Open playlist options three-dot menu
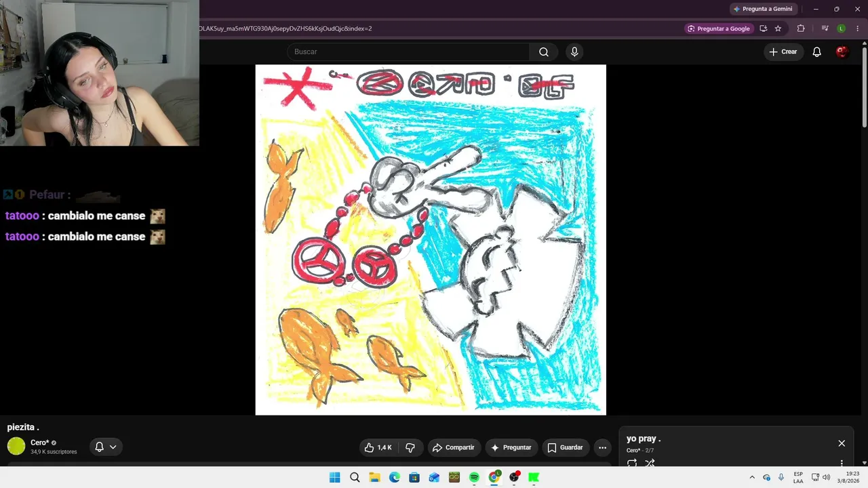 coord(842,464)
